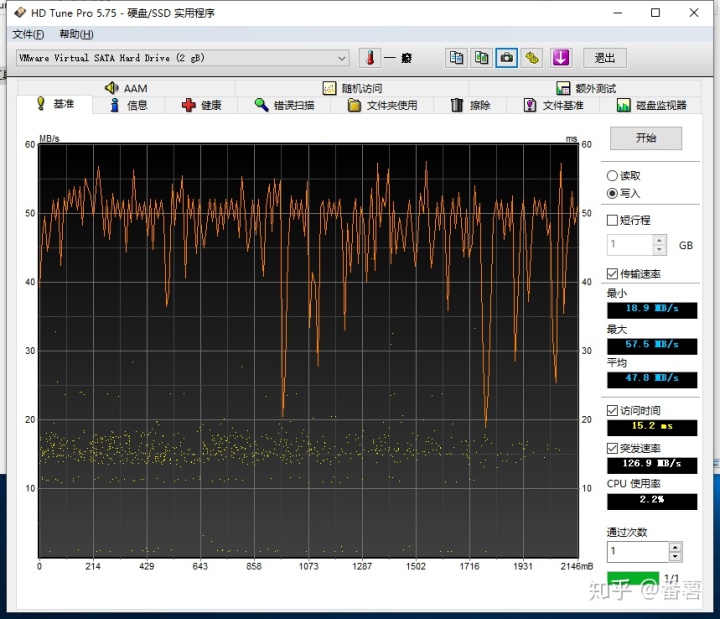
Task: Click the purple download arrow icon
Action: click(x=561, y=58)
